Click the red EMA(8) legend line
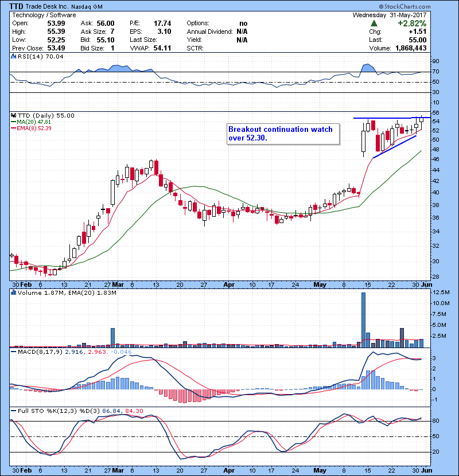This screenshot has width=459, height=476. (13, 128)
